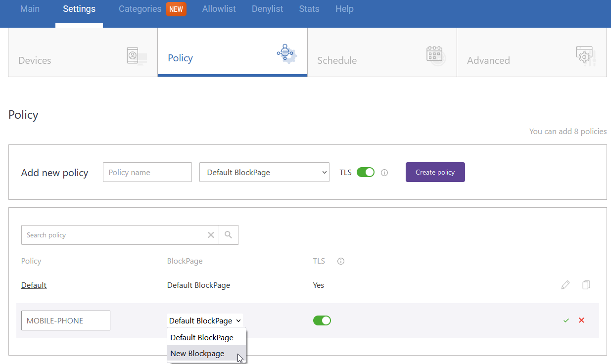
Task: Click the Schedule calendar icon
Action: (x=434, y=52)
